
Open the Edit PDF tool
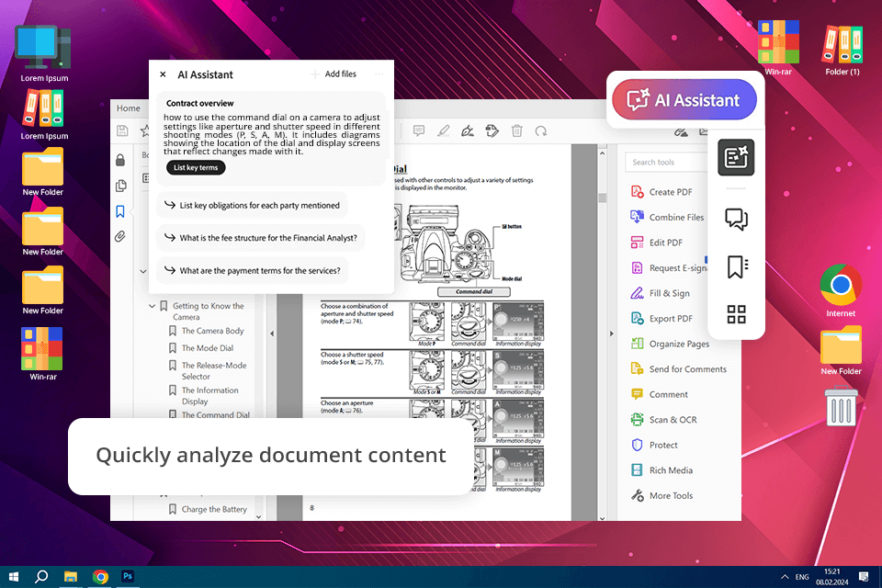657,243
